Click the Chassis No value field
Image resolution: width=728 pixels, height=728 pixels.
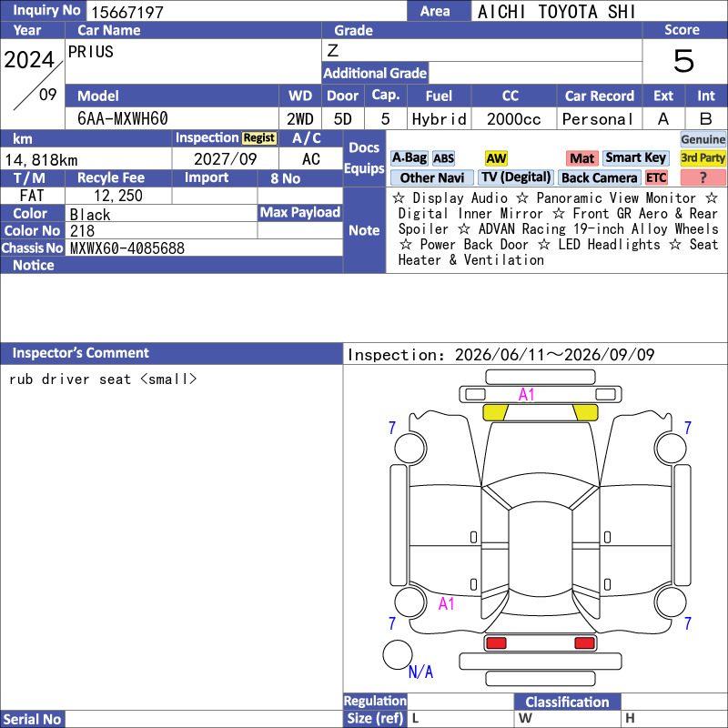[x=204, y=248]
